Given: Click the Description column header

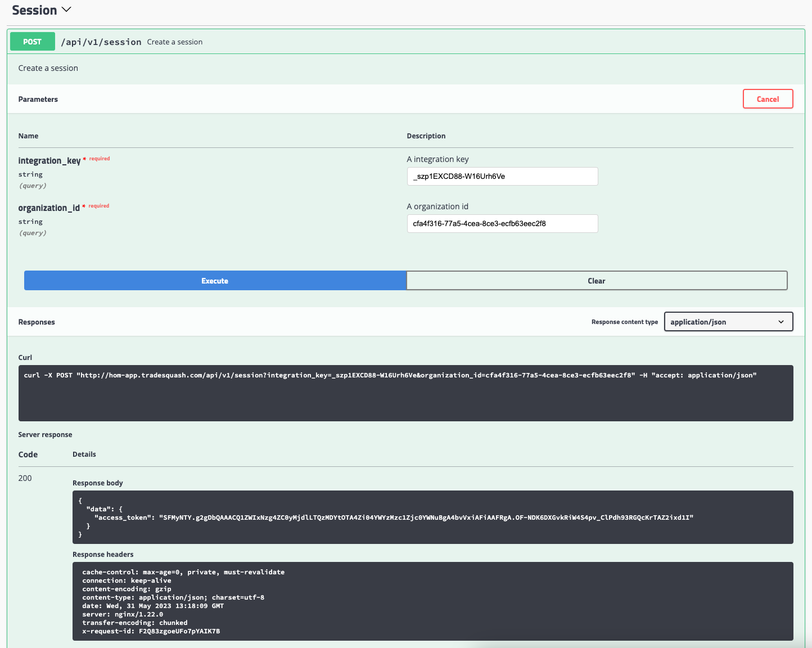Looking at the screenshot, I should point(426,136).
